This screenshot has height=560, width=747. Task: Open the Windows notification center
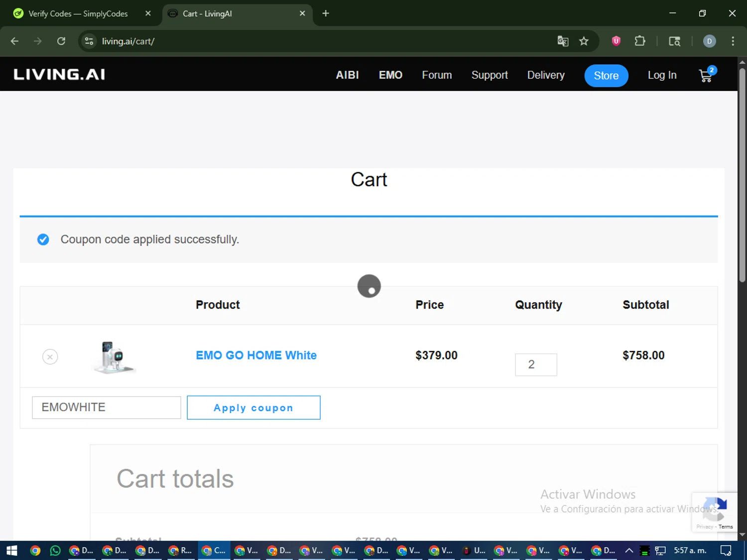click(726, 551)
